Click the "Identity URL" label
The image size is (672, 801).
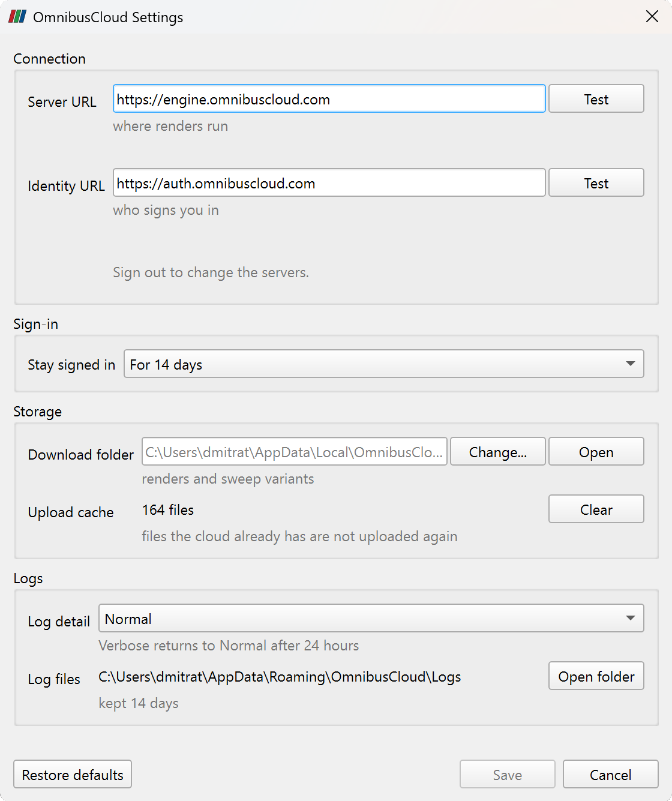66,186
